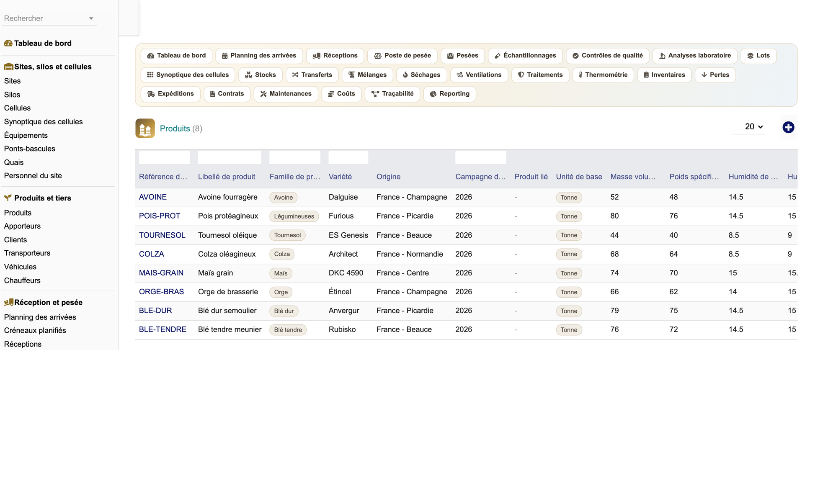The height and width of the screenshot is (504, 815).
Task: Open the Poste de pesée button
Action: (x=402, y=56)
